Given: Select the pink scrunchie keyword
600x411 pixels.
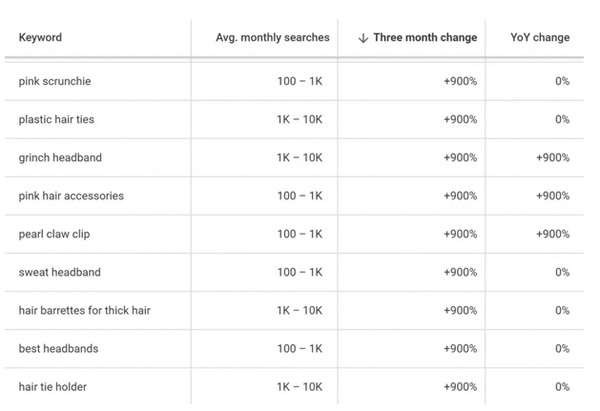Looking at the screenshot, I should point(56,81).
